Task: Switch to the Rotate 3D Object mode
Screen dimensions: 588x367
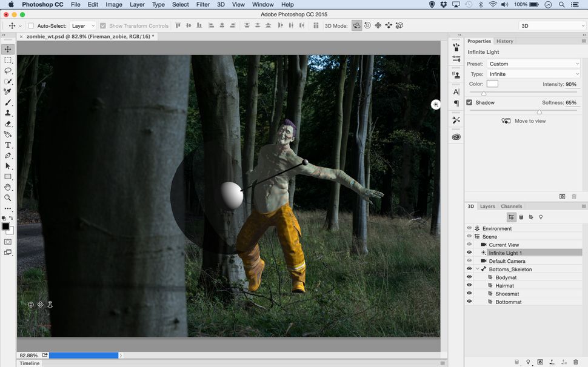Action: (x=357, y=25)
